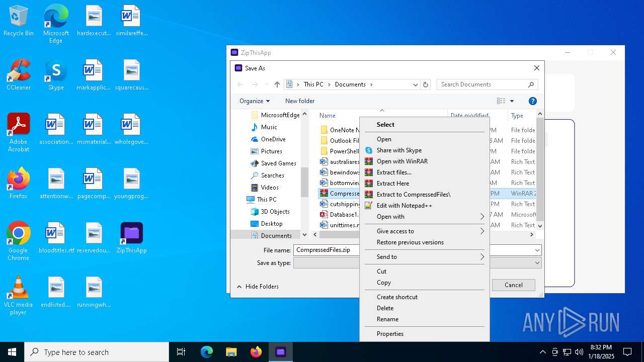Image resolution: width=644 pixels, height=362 pixels.
Task: Show hidden system tray icons
Action: click(x=542, y=352)
